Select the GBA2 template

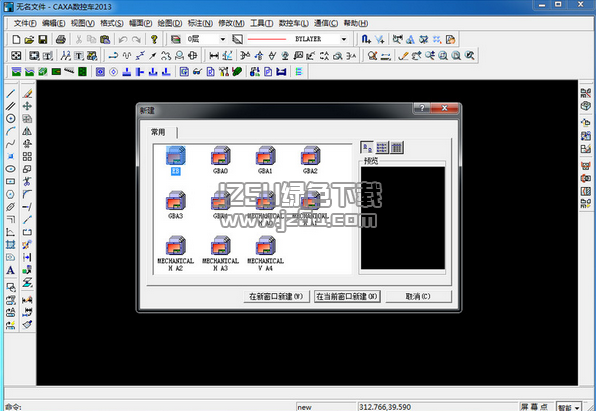310,160
